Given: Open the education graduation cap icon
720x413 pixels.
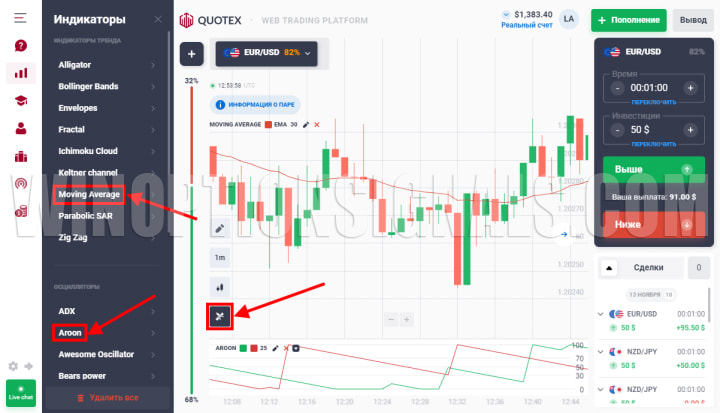Looking at the screenshot, I should click(x=21, y=101).
